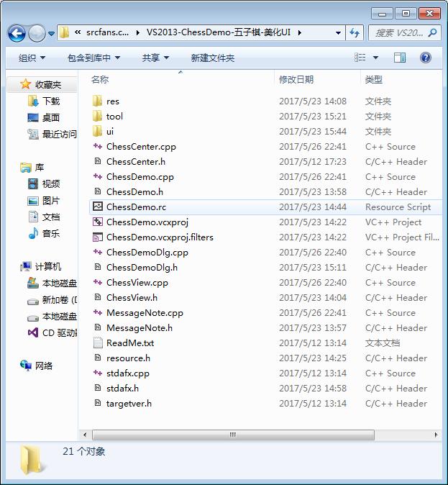Sort by the 名称 column header

click(x=100, y=79)
